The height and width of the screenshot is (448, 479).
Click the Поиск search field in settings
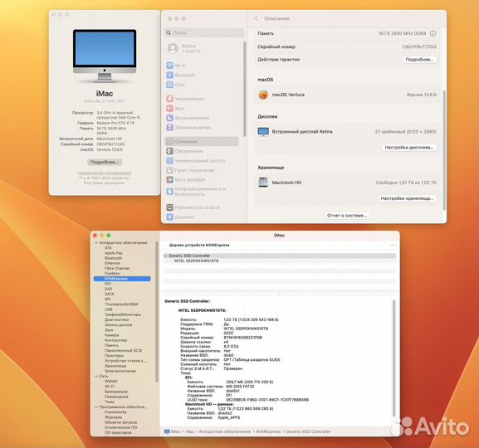pos(204,32)
